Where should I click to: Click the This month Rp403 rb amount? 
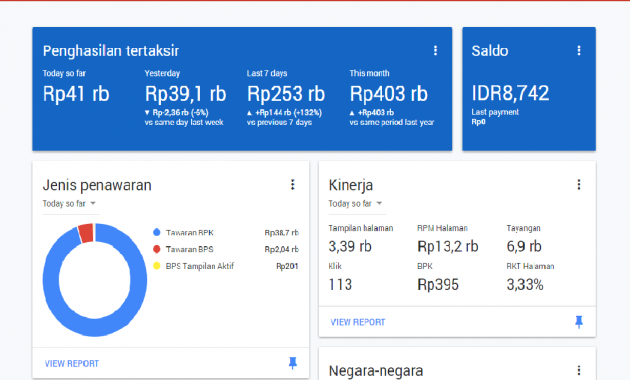(x=389, y=94)
